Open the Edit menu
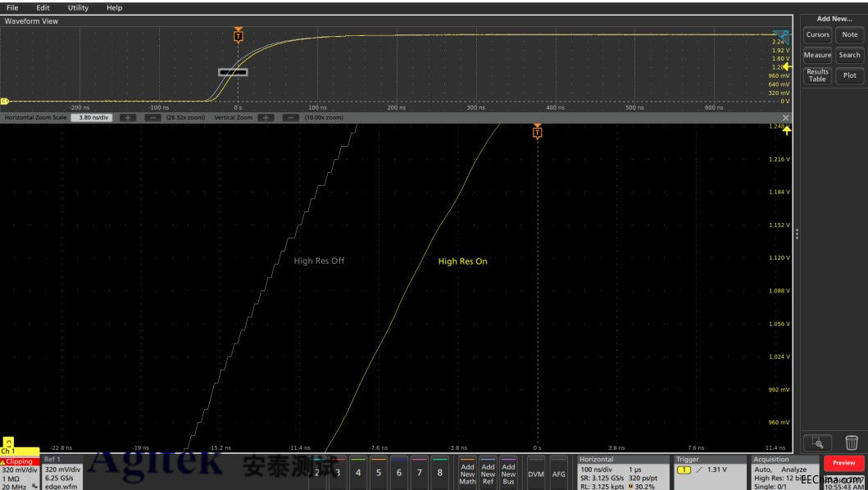868x490 pixels. [x=43, y=7]
